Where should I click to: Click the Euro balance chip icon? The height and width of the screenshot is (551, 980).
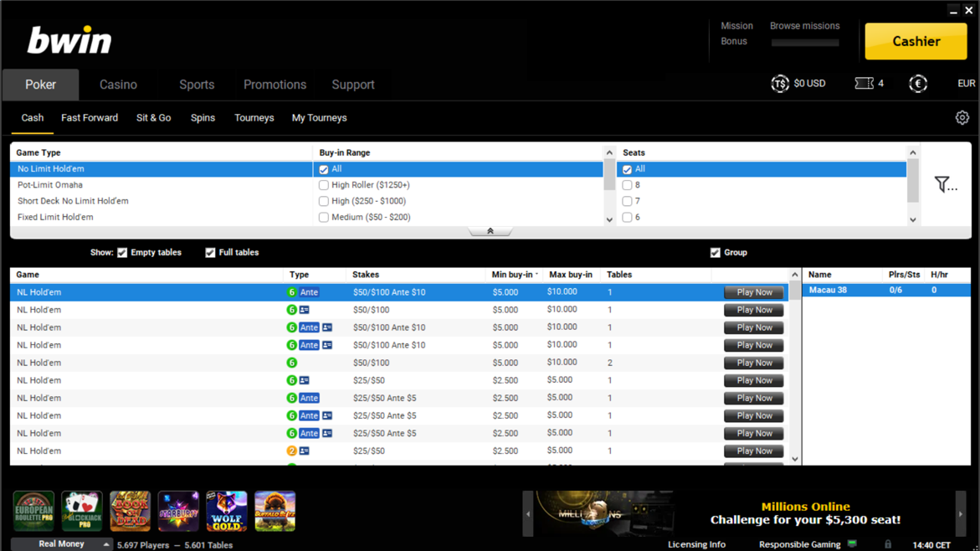pos(918,84)
